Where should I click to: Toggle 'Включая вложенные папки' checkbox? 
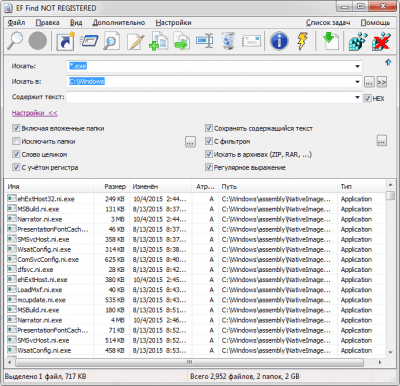coord(16,128)
